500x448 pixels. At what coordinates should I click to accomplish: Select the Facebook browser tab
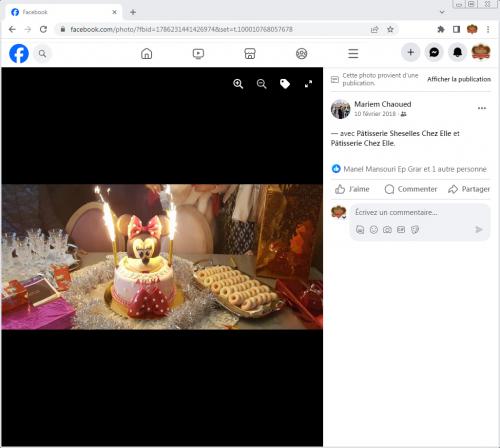[x=63, y=12]
